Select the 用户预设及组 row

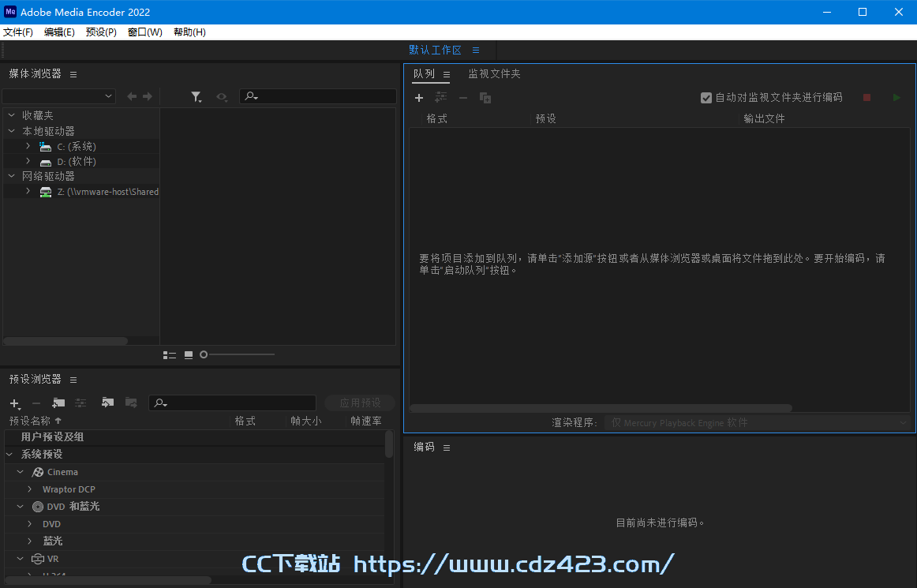(x=194, y=437)
